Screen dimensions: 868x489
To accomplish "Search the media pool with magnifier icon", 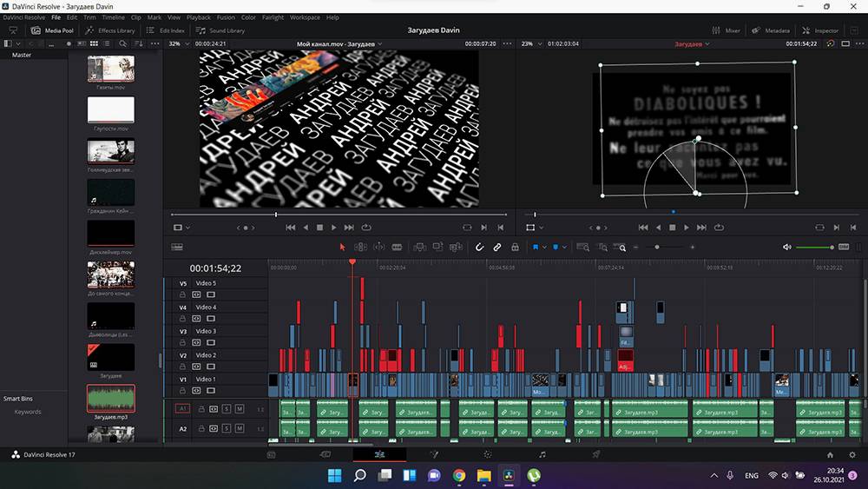I will point(123,43).
